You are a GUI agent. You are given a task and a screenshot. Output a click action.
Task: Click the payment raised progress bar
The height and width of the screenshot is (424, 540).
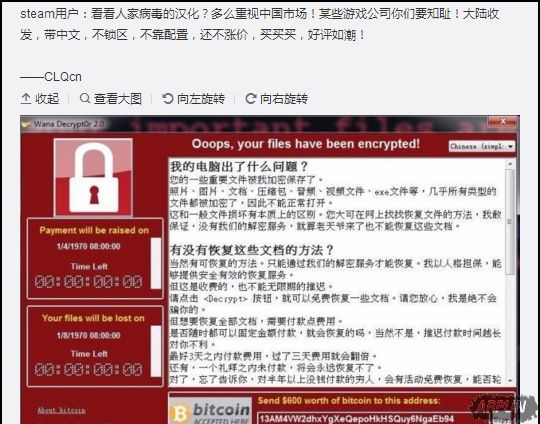(x=156, y=263)
